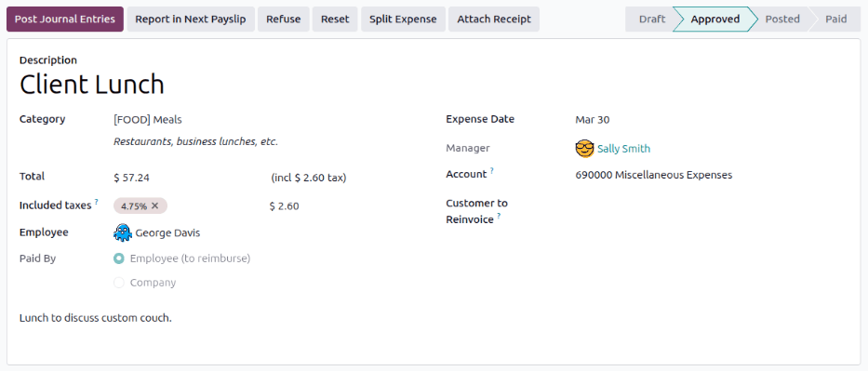
Task: Click Sally Smith avatar icon
Action: [x=584, y=149]
